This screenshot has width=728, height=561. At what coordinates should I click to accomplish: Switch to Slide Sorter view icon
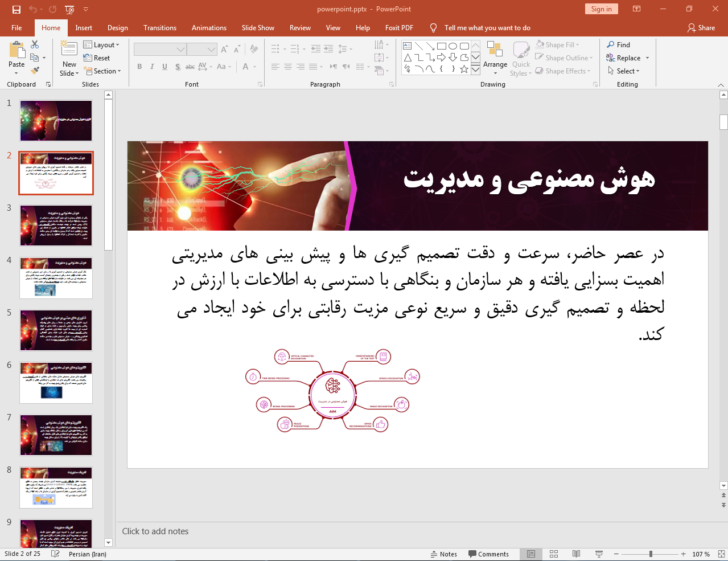pyautogui.click(x=554, y=554)
